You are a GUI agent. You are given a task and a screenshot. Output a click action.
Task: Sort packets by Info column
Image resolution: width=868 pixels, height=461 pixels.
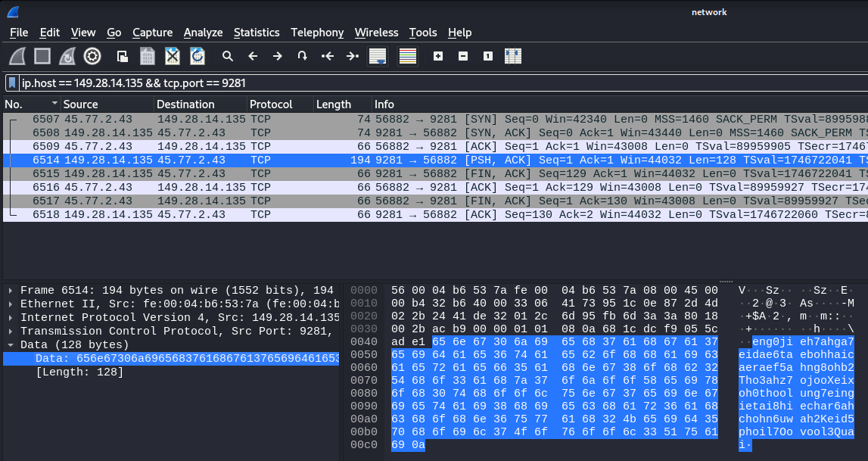coord(620,104)
